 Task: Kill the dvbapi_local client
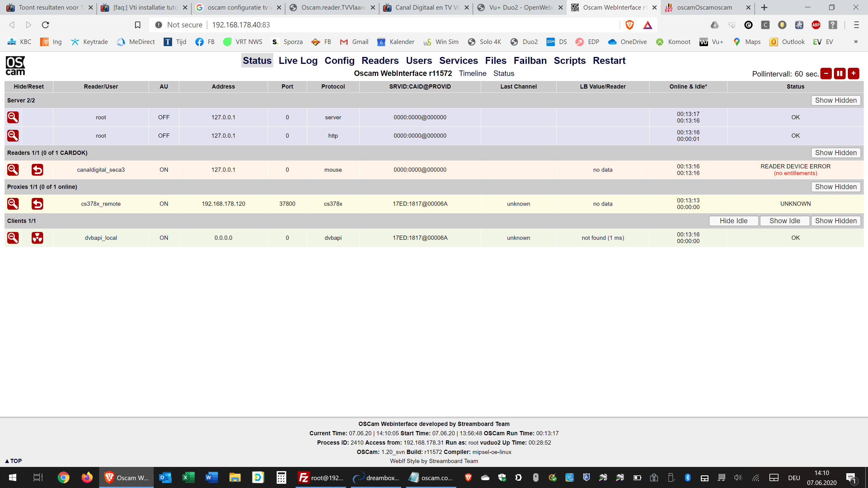pyautogui.click(x=37, y=238)
